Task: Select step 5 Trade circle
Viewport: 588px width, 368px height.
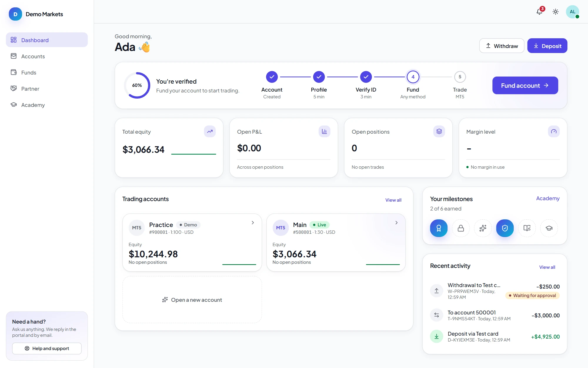Action: coord(460,77)
